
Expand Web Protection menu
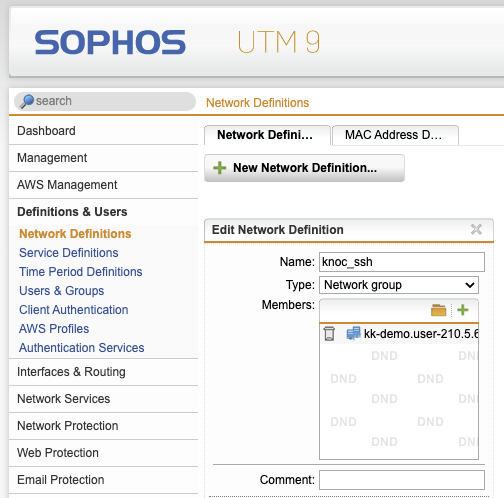click(103, 453)
